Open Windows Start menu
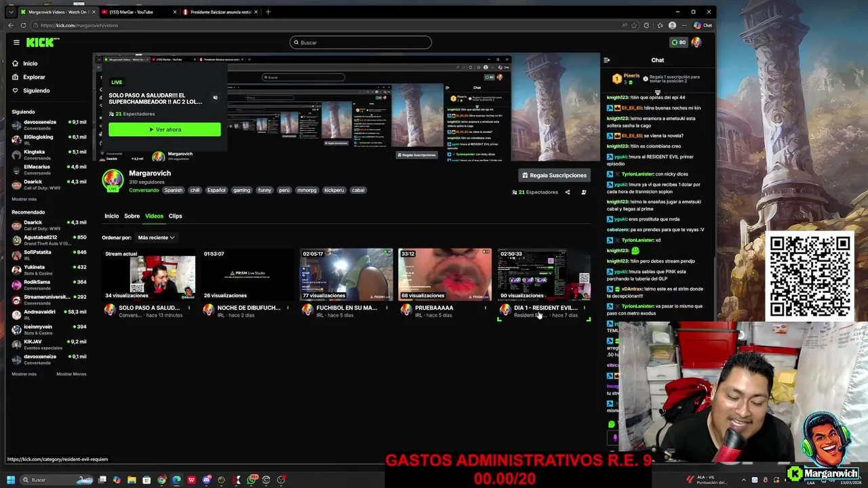 (x=10, y=480)
